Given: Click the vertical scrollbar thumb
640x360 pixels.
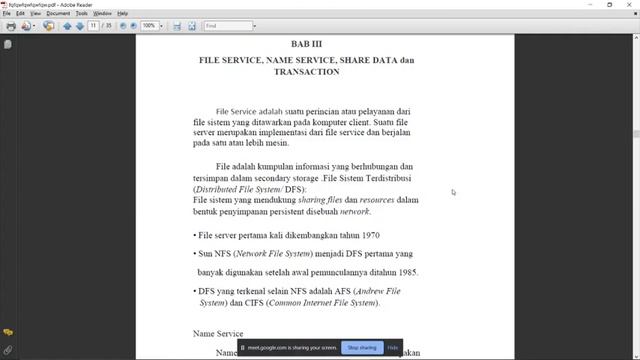Looking at the screenshot, I should [x=636, y=133].
